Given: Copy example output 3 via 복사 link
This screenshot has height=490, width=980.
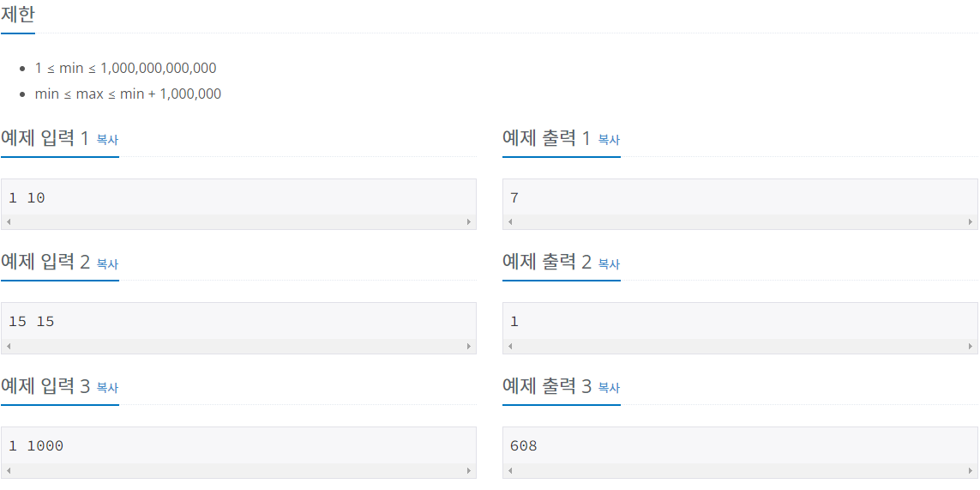Looking at the screenshot, I should pyautogui.click(x=609, y=388).
